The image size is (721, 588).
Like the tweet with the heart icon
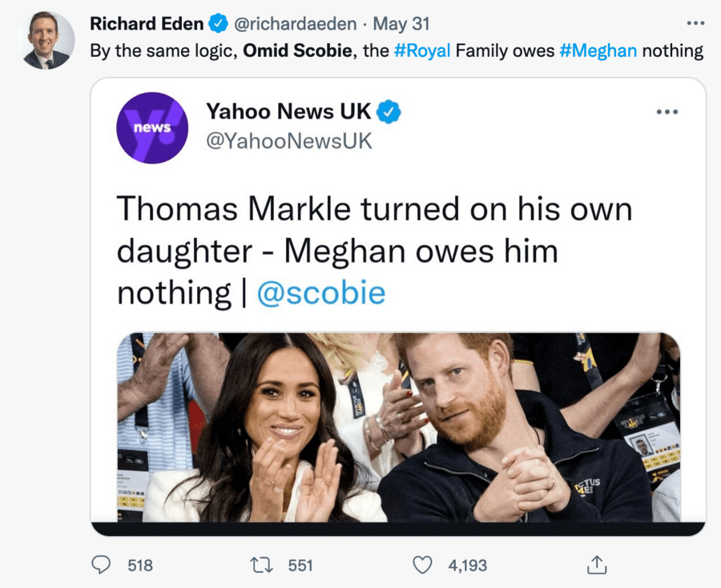coord(422,565)
